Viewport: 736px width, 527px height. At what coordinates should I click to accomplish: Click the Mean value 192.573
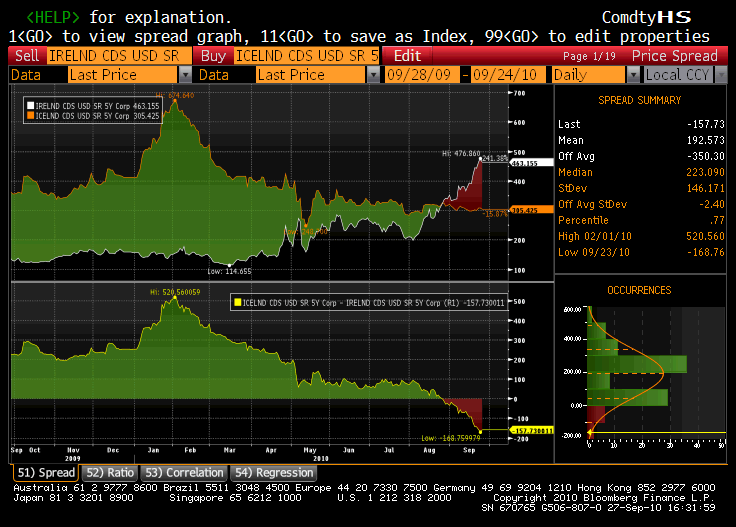[705, 140]
